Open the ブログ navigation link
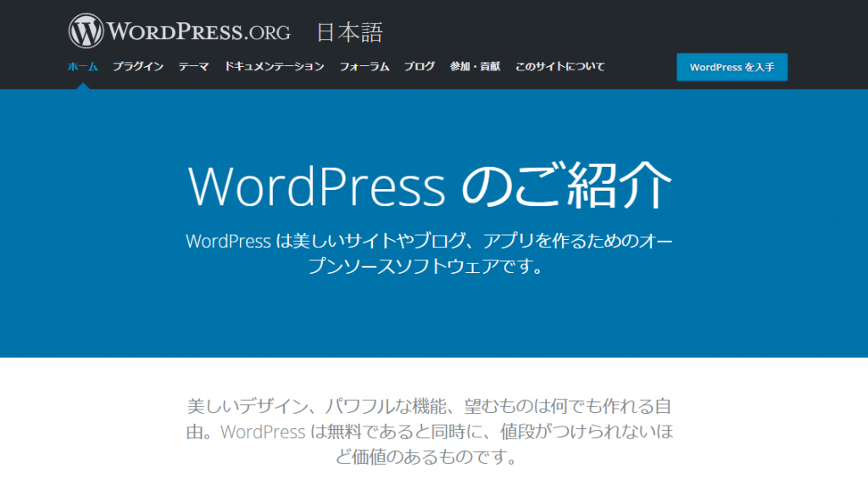 tap(419, 66)
